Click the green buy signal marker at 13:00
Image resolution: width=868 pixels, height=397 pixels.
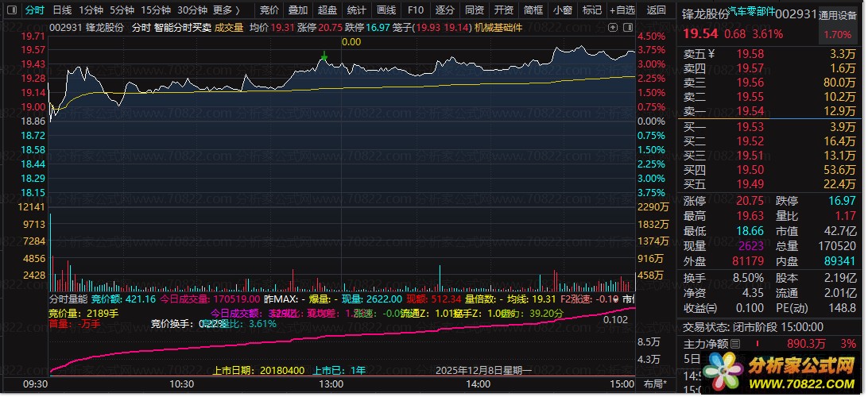coord(324,57)
